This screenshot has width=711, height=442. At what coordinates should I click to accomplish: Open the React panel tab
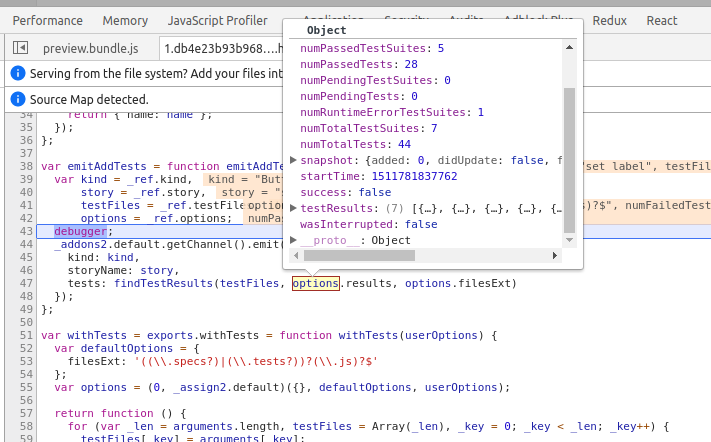coord(662,21)
